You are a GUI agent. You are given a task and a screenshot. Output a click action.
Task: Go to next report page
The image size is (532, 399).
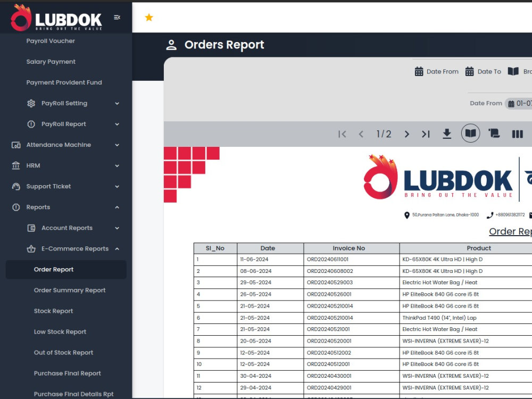coord(407,134)
